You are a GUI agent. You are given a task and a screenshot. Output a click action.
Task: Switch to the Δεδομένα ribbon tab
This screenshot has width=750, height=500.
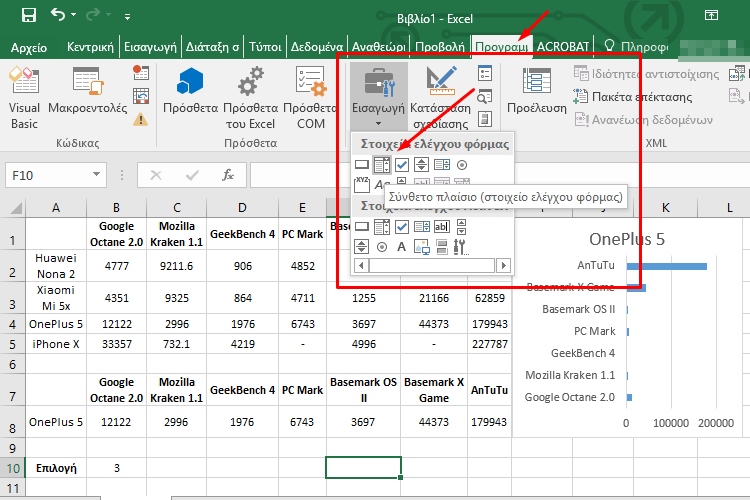coord(316,46)
